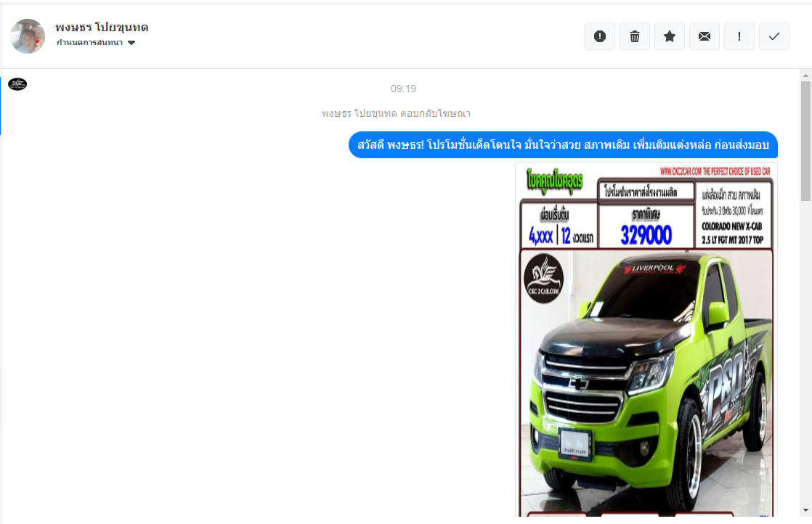Flag conversation with the exclamation mark icon
Viewport: 812px width, 524px height.
click(739, 36)
